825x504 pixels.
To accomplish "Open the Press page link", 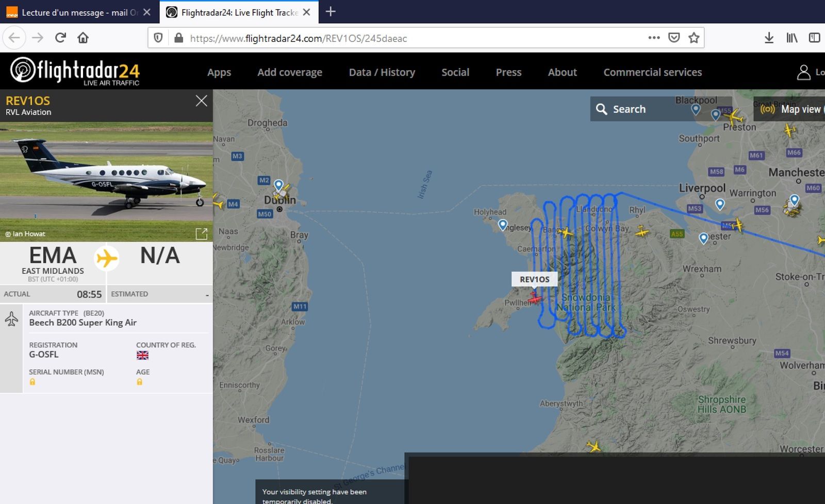I will click(508, 72).
